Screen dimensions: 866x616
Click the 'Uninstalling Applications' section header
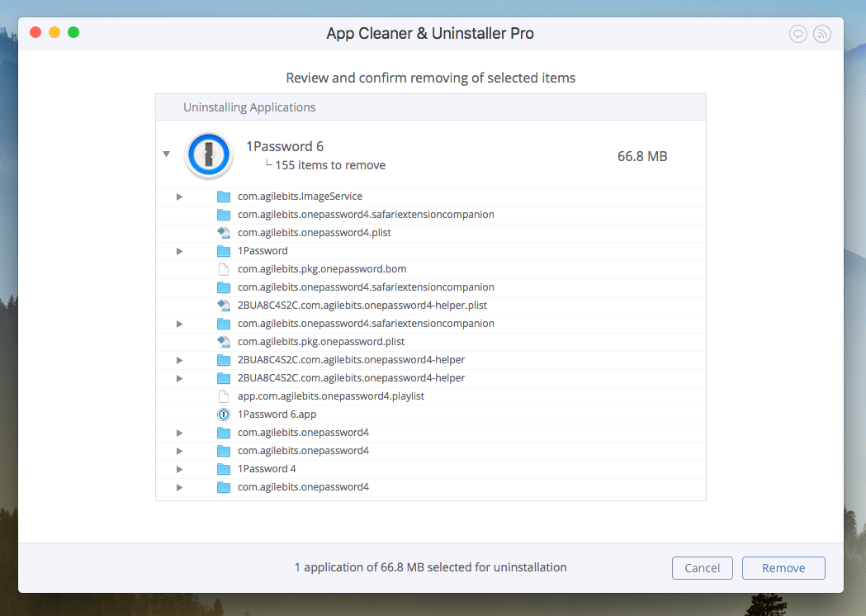[249, 107]
